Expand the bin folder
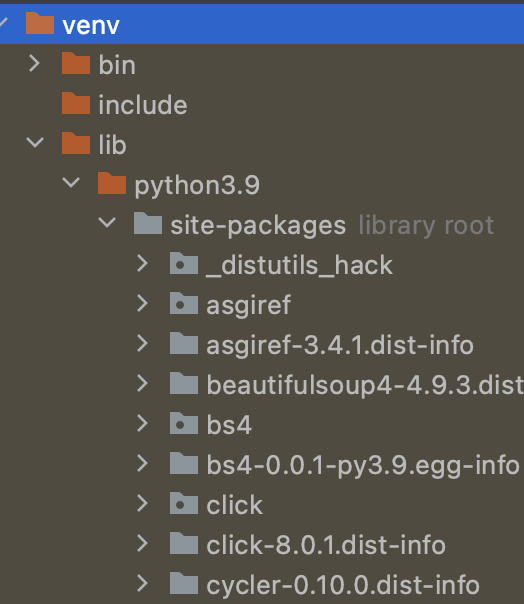Viewport: 524px width, 604px height. click(35, 64)
